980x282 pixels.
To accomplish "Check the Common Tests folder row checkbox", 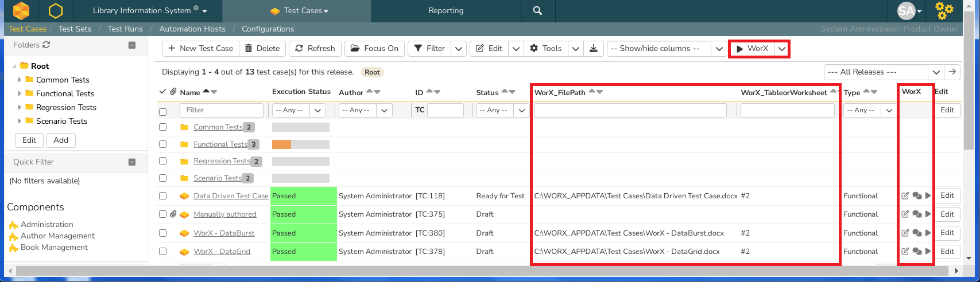I will [x=162, y=127].
